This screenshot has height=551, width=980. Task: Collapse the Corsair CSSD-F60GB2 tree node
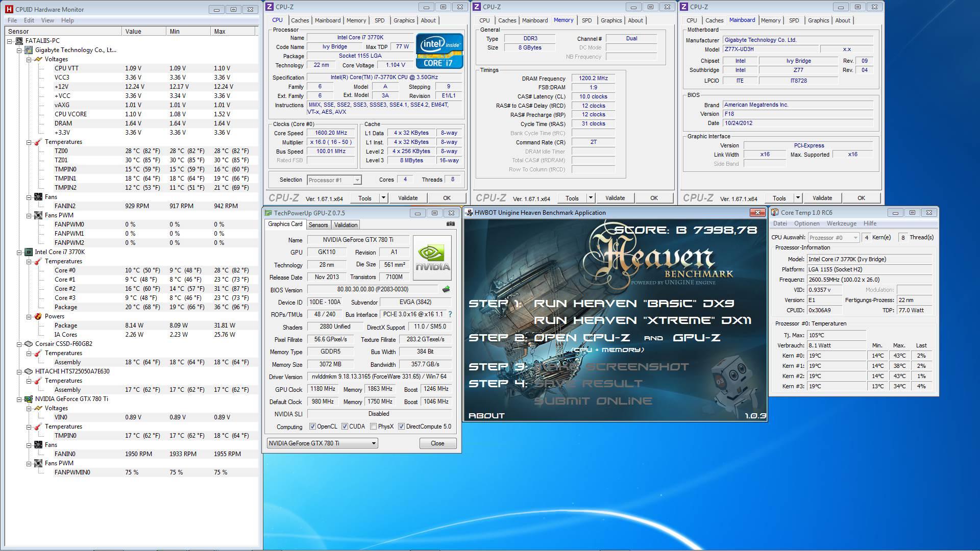click(19, 344)
